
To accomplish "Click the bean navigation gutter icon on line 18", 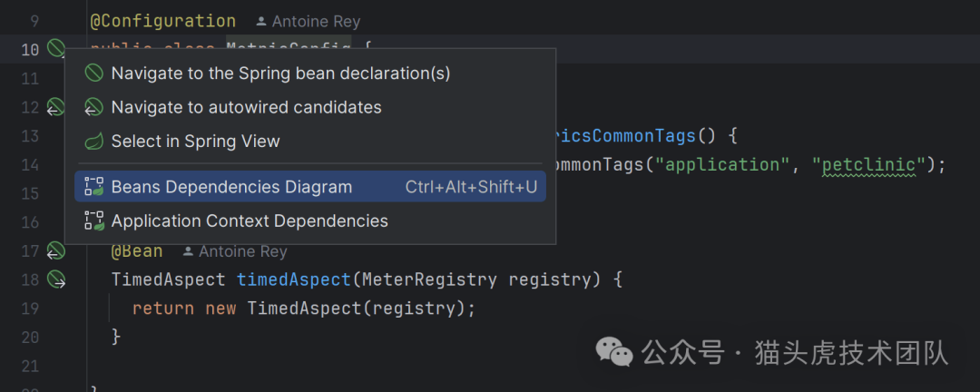I will 56,279.
